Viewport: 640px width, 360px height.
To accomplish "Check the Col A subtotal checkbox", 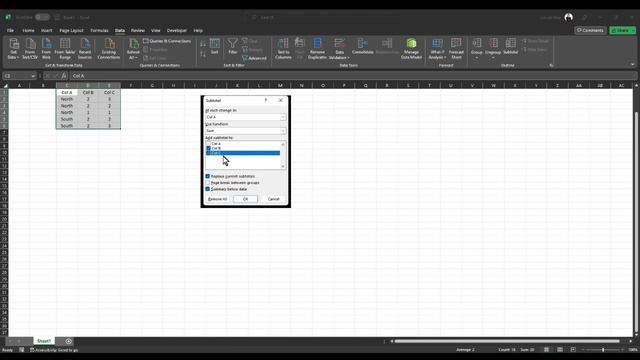I will (208, 144).
